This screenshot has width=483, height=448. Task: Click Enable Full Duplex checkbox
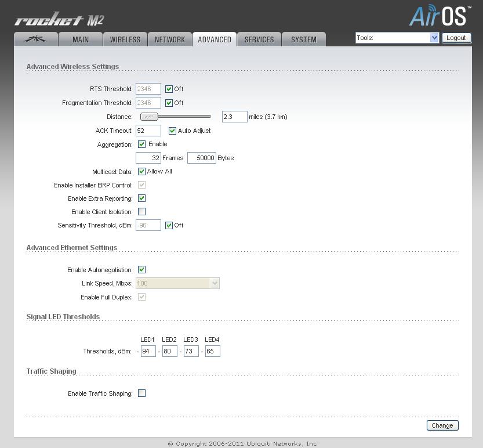click(141, 297)
